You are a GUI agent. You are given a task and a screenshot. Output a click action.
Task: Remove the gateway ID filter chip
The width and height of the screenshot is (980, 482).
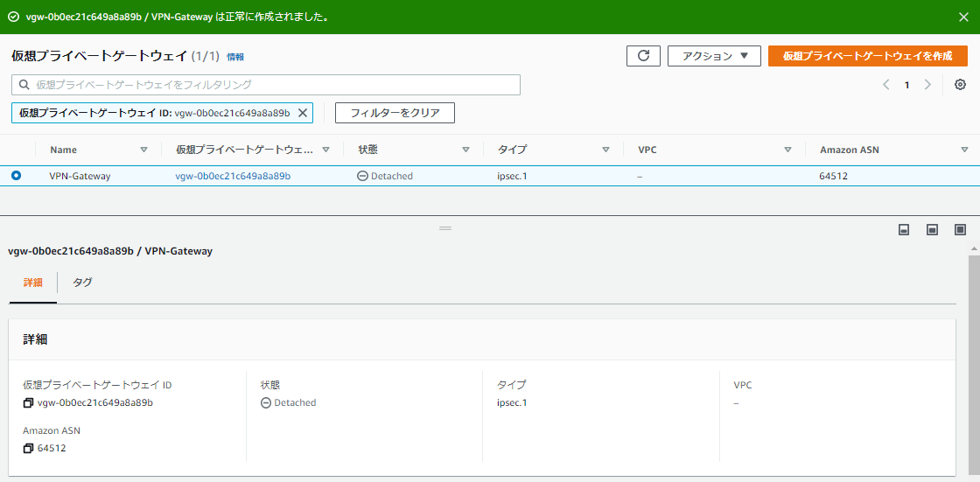(303, 113)
